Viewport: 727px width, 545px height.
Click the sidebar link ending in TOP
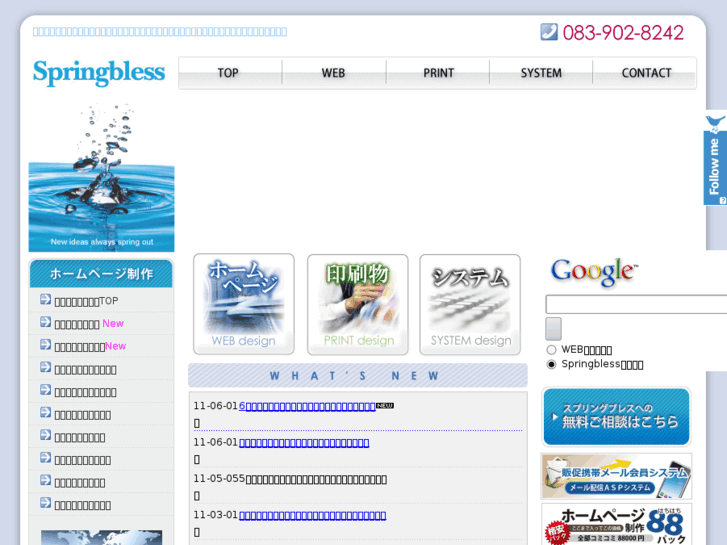pyautogui.click(x=86, y=301)
